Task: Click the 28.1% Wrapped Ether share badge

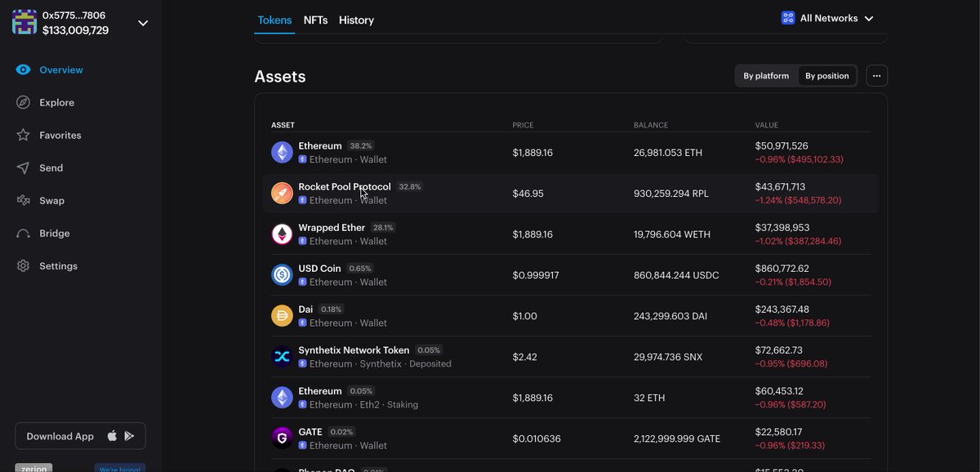Action: (383, 228)
